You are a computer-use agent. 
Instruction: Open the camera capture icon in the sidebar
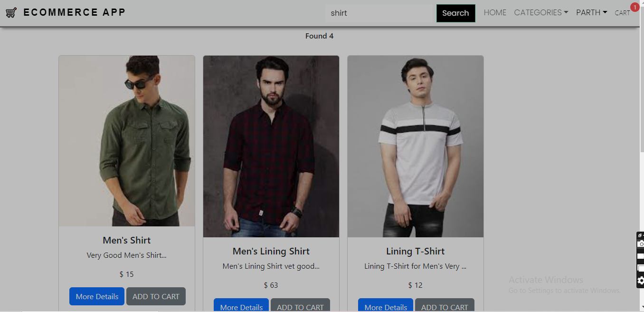pyautogui.click(x=640, y=244)
